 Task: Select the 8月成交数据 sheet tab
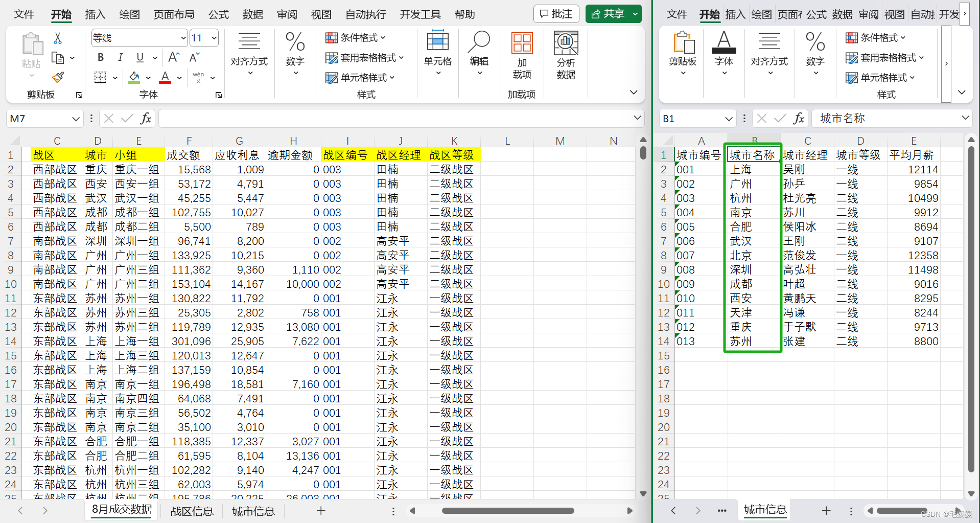pos(122,510)
